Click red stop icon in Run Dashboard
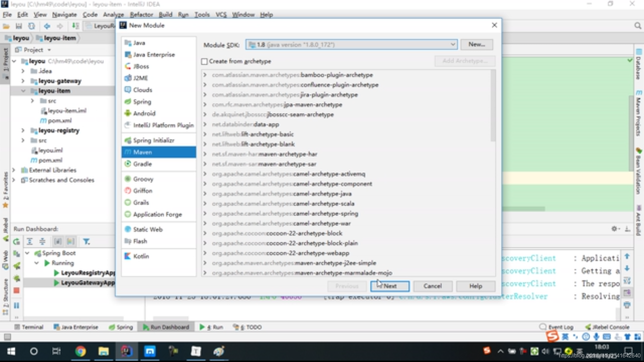This screenshot has height=362, width=644. pyautogui.click(x=16, y=290)
